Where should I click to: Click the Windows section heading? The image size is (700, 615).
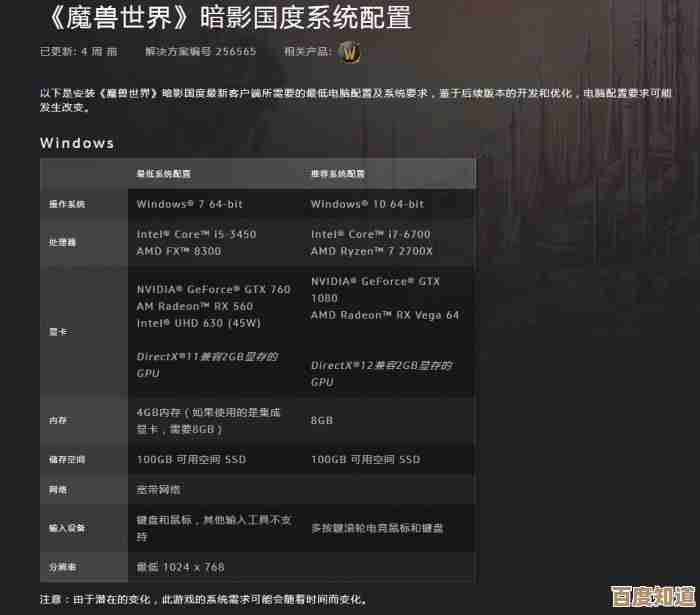coord(77,143)
